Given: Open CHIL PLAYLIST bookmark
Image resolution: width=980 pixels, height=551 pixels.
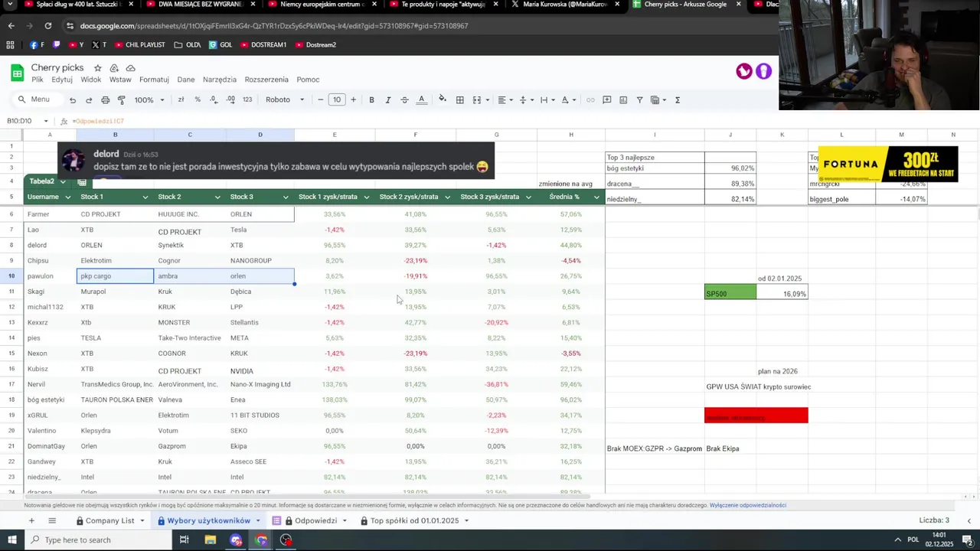Looking at the screenshot, I should point(139,44).
